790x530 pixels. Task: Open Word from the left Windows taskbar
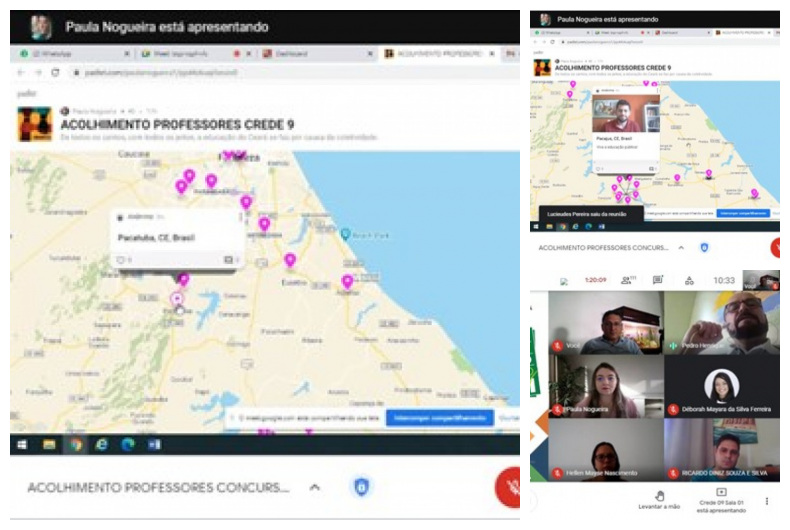coord(154,444)
